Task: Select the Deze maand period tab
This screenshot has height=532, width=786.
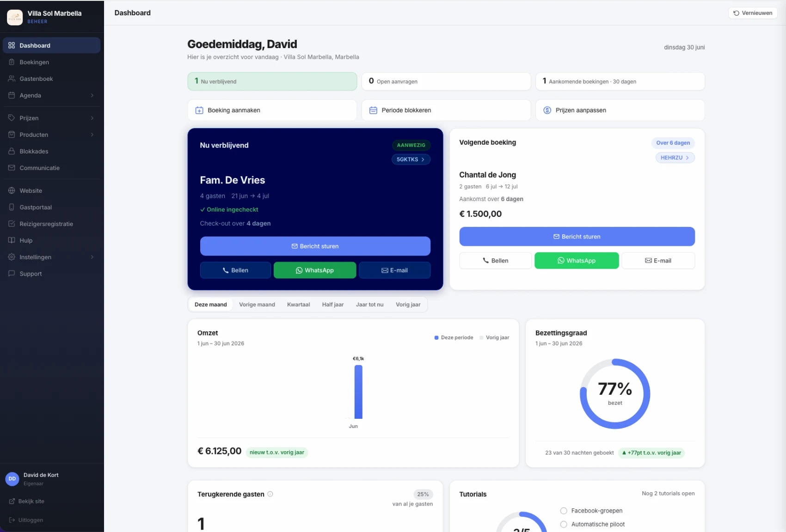Action: pyautogui.click(x=211, y=305)
